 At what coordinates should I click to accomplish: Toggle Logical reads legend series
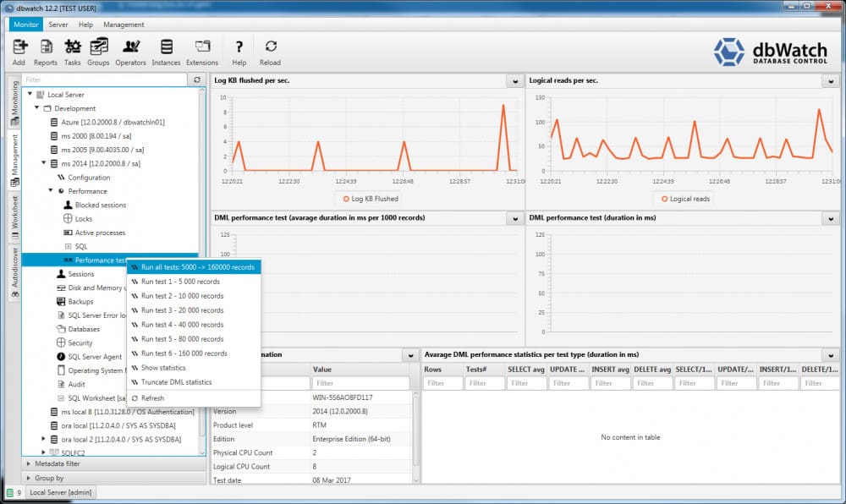(x=685, y=199)
